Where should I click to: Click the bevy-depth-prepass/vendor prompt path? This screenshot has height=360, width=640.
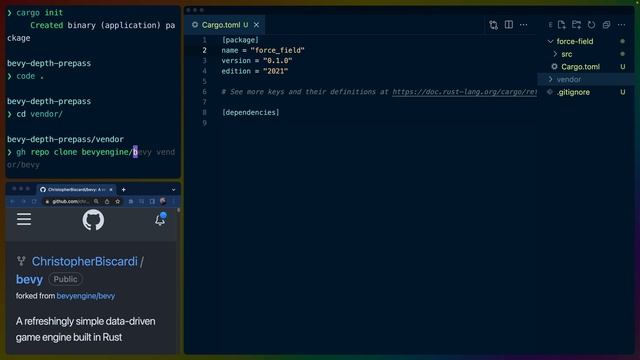click(65, 139)
